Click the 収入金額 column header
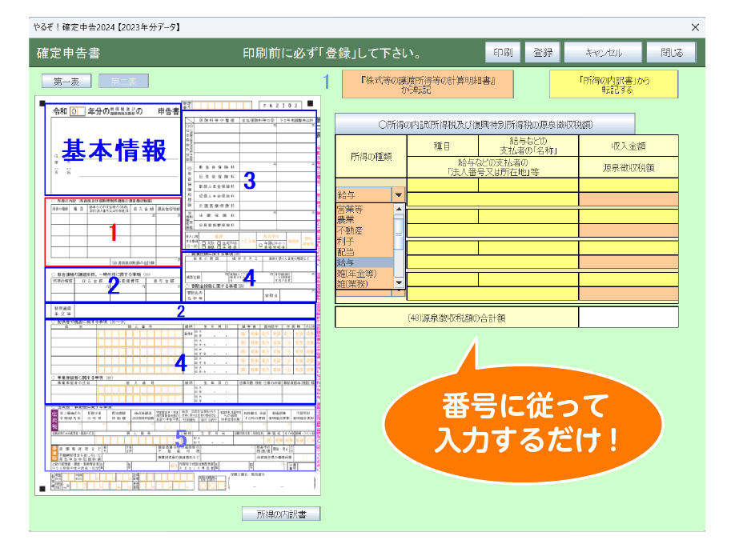The height and width of the screenshot is (560, 735). click(x=629, y=146)
